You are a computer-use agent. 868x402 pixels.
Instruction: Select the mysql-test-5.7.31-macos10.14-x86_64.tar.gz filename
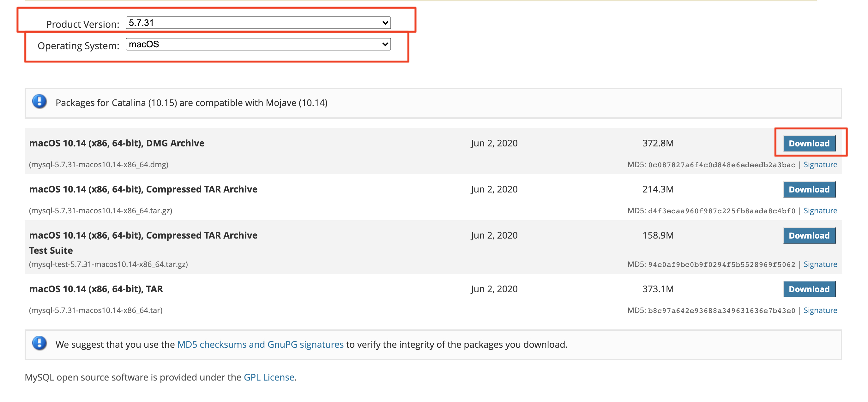click(108, 264)
